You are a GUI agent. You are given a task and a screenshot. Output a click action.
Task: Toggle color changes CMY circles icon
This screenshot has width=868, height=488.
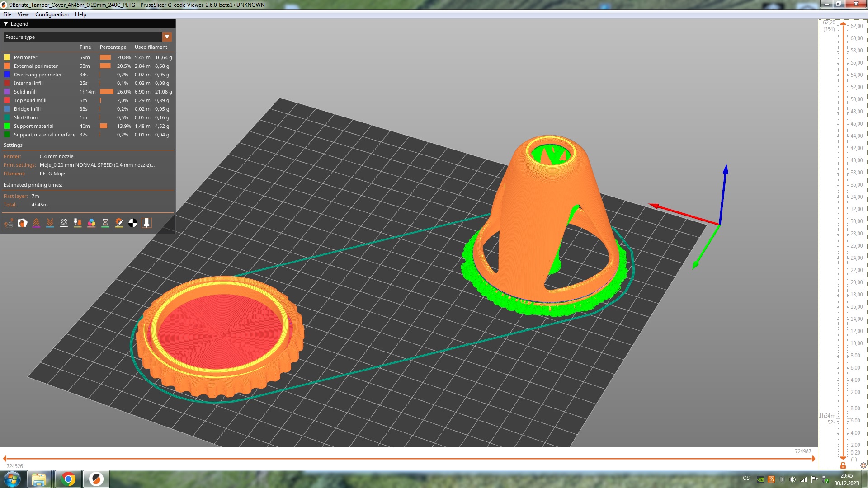click(91, 223)
